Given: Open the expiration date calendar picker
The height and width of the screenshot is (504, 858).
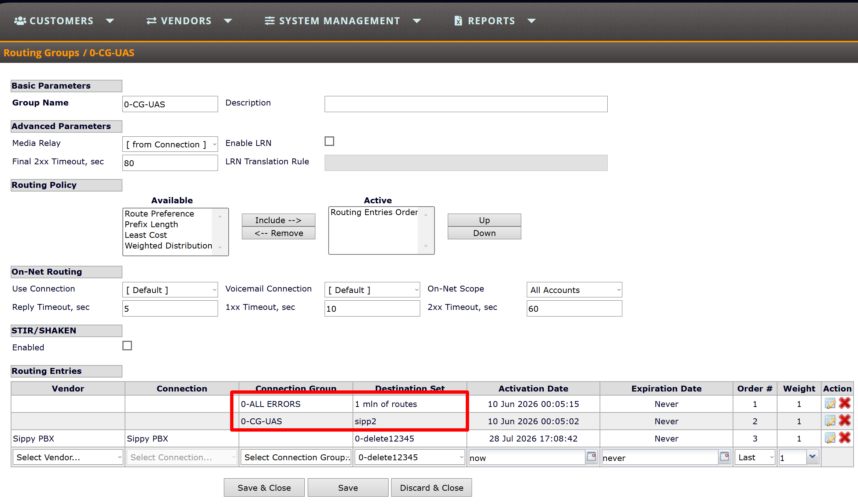Looking at the screenshot, I should [x=725, y=457].
